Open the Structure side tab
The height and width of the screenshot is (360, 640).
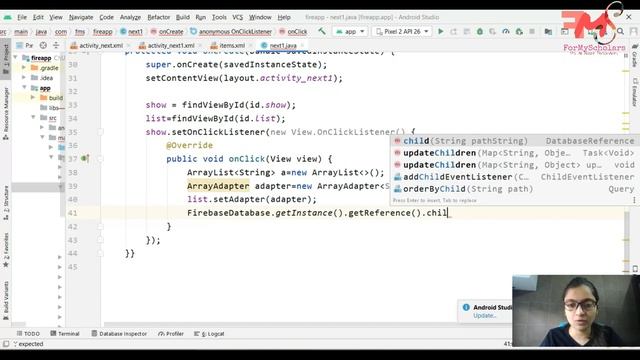[x=6, y=203]
